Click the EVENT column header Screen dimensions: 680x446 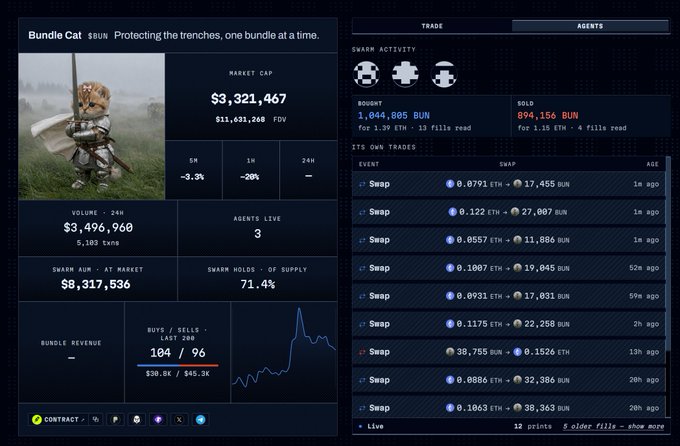(x=369, y=164)
